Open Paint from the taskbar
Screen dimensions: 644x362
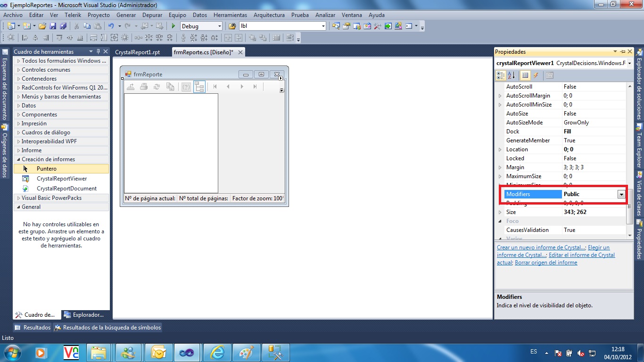click(246, 353)
